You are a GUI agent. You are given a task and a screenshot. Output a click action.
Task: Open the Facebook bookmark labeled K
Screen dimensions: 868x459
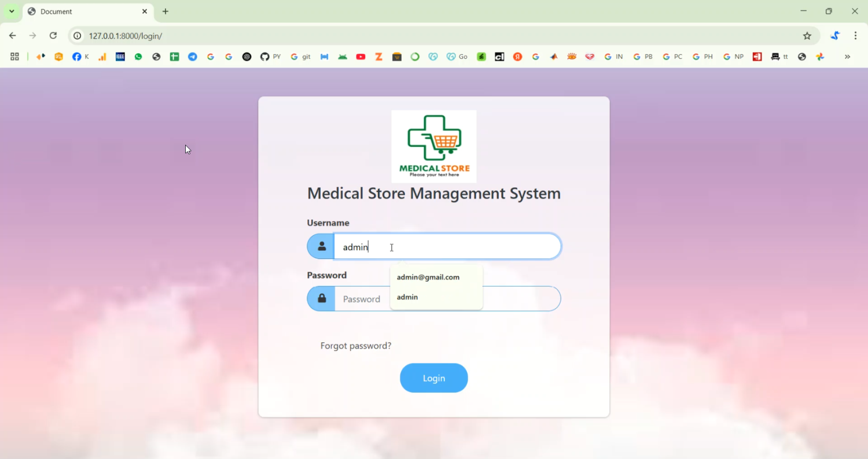pyautogui.click(x=80, y=57)
